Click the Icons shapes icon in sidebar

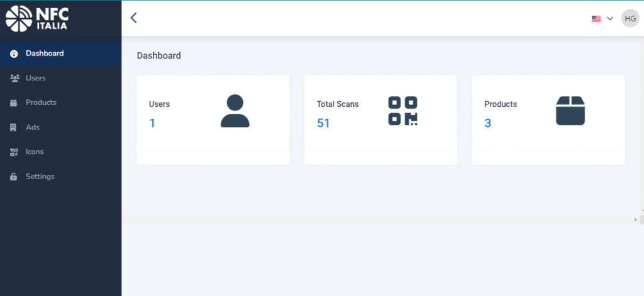click(x=14, y=152)
